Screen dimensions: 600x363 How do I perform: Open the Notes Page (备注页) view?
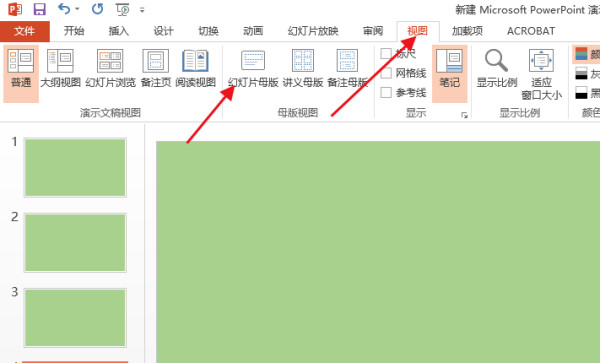coord(156,69)
